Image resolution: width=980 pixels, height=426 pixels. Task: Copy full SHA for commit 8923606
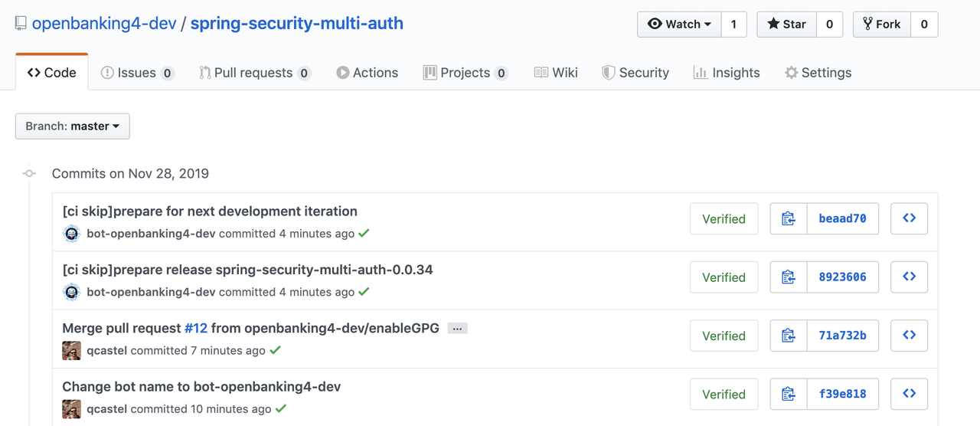pos(789,277)
